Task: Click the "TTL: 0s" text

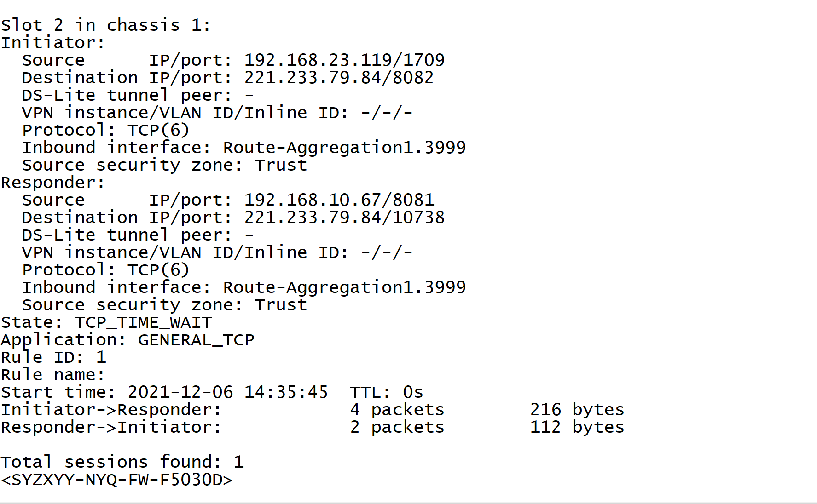Action: pyautogui.click(x=386, y=392)
